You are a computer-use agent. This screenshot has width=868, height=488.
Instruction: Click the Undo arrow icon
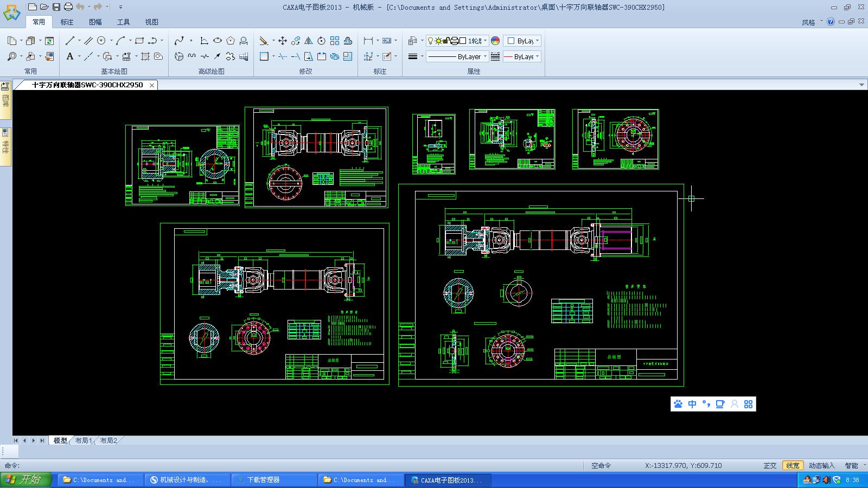click(x=80, y=7)
